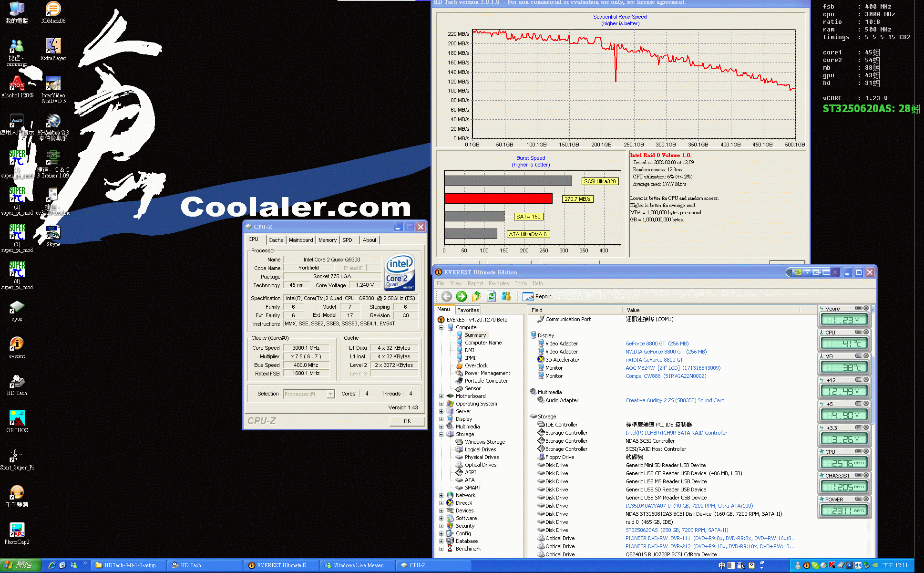Select Summary in the EVEREST tree
This screenshot has height=573, width=924.
pos(475,335)
